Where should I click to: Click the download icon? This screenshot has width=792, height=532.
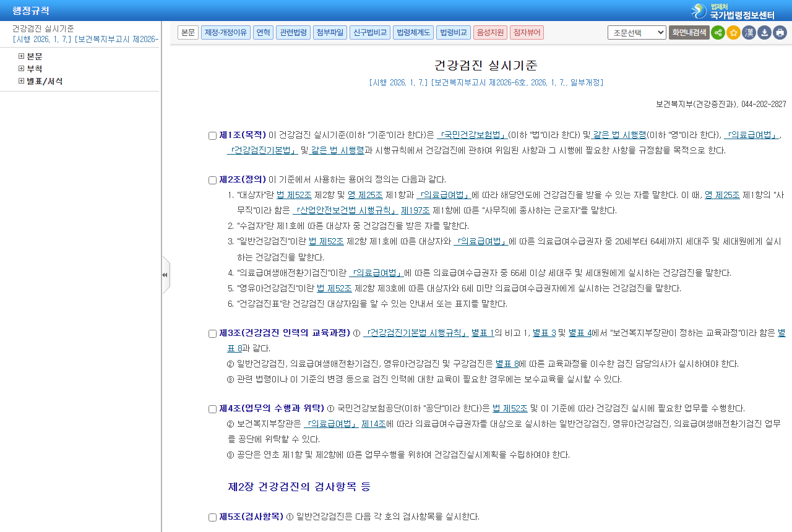(764, 33)
